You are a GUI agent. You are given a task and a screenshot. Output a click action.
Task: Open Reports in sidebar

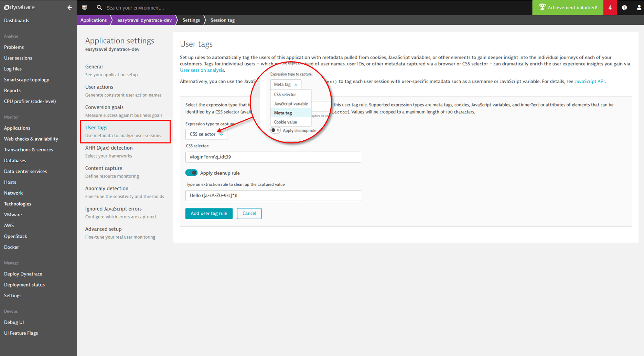click(x=12, y=90)
